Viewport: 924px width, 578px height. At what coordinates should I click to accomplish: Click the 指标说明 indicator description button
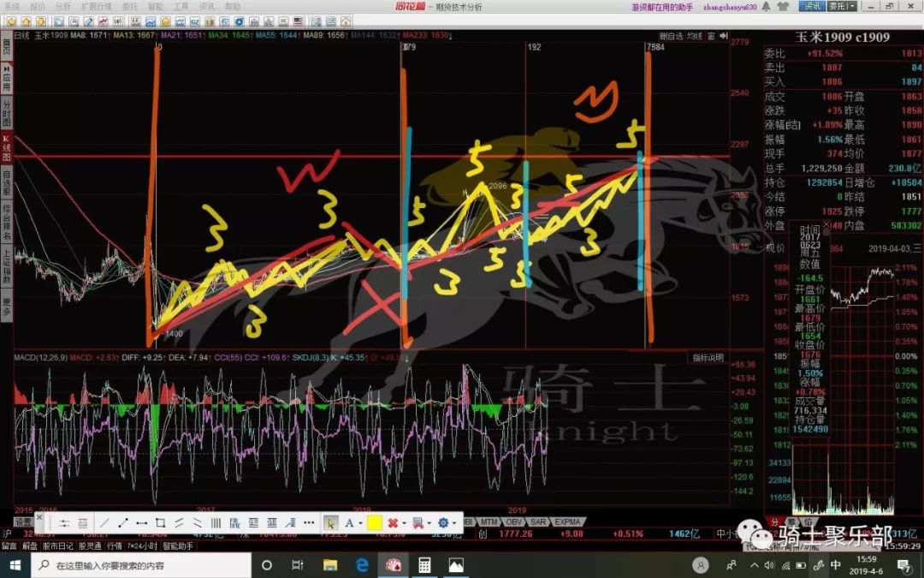708,358
